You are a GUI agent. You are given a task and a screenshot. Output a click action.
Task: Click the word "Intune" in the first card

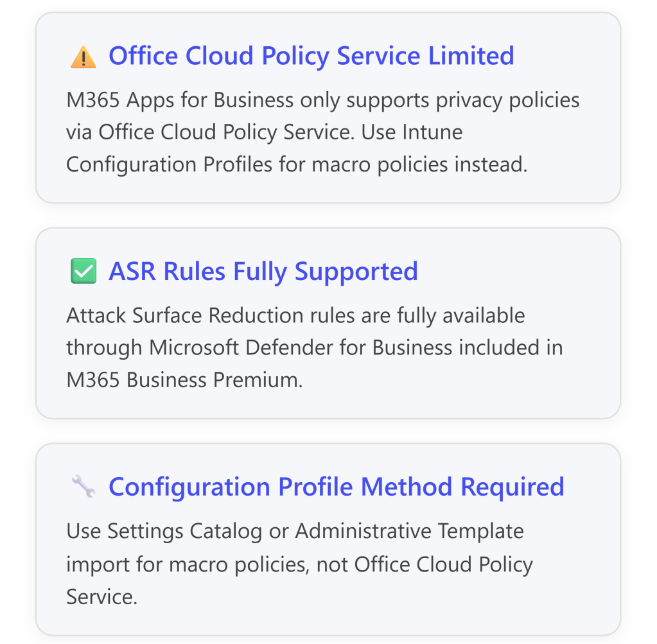[432, 132]
